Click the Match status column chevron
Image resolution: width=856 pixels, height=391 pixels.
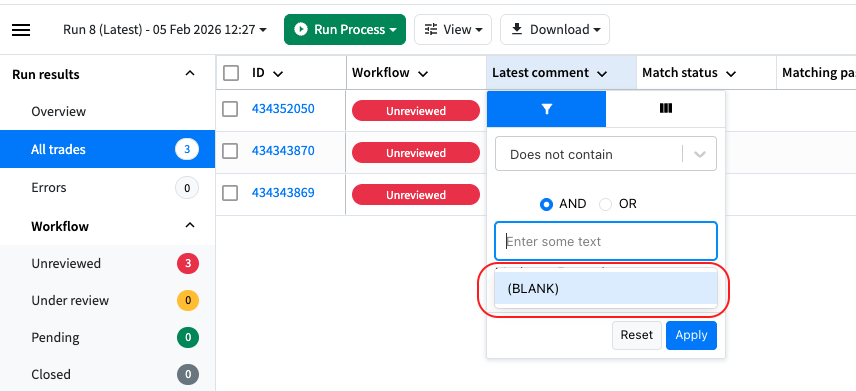click(731, 74)
